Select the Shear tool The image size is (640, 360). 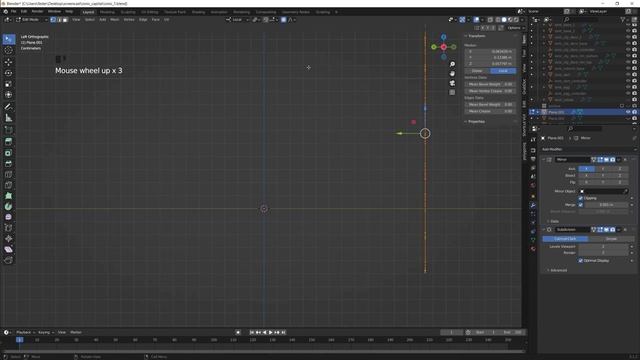pyautogui.click(x=9, y=249)
